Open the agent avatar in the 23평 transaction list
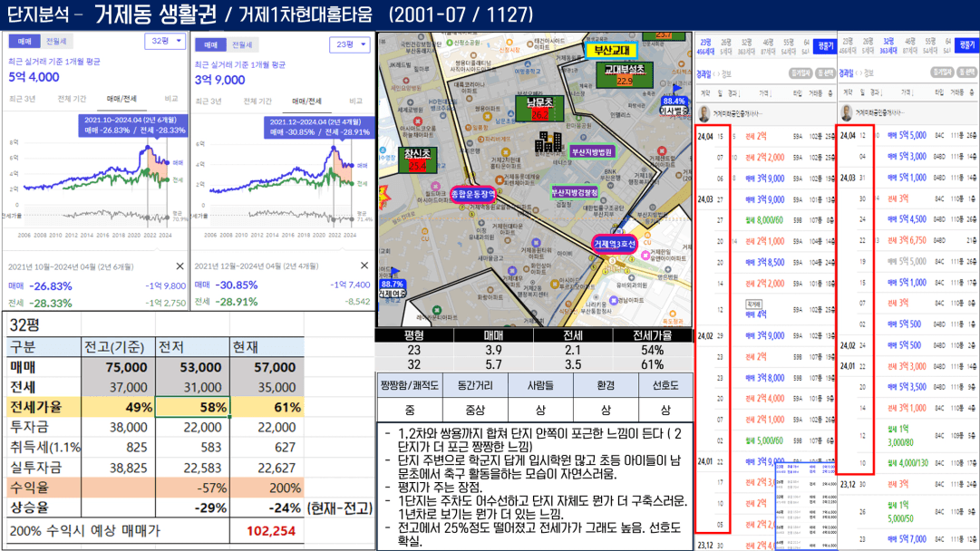This screenshot has height=551, width=980. click(704, 113)
